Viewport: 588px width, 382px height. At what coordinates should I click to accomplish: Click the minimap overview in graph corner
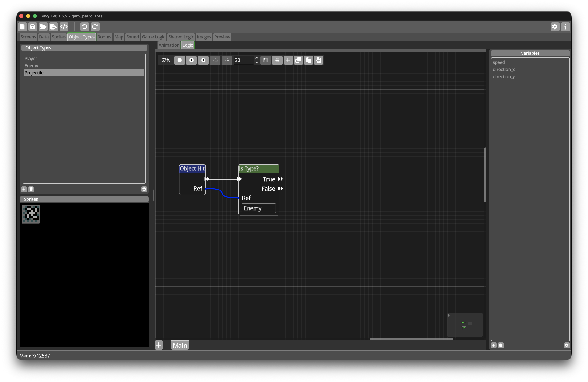click(x=465, y=325)
